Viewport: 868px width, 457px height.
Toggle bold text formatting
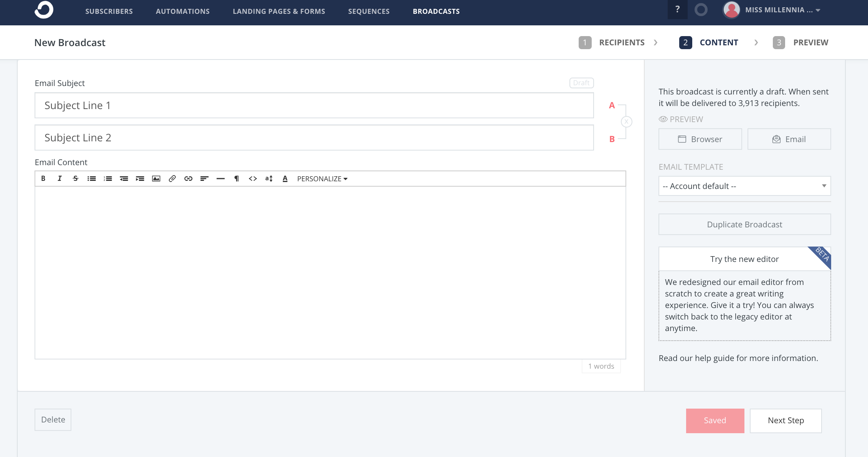(x=43, y=178)
